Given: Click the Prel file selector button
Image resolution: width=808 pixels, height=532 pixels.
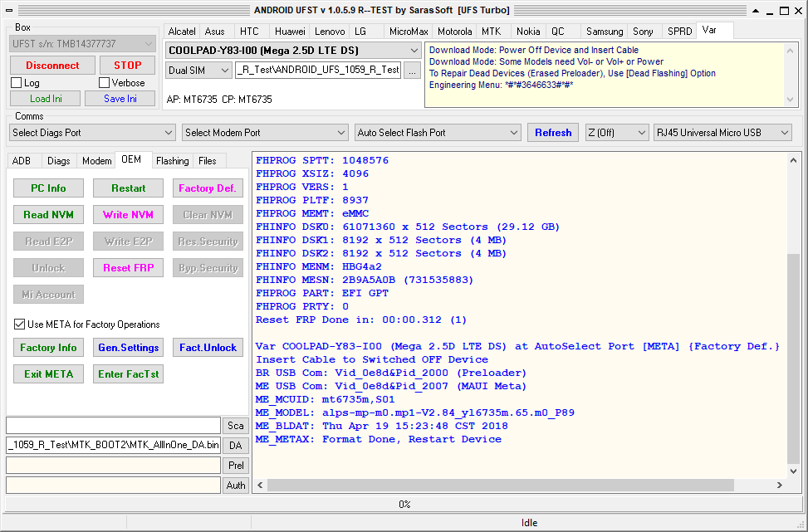Looking at the screenshot, I should coord(236,466).
